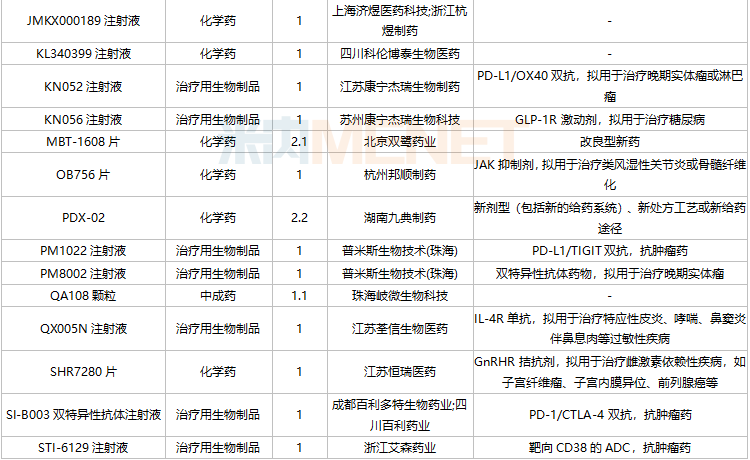Select the PDX-02 cell
The image size is (750, 460).
pos(83,218)
